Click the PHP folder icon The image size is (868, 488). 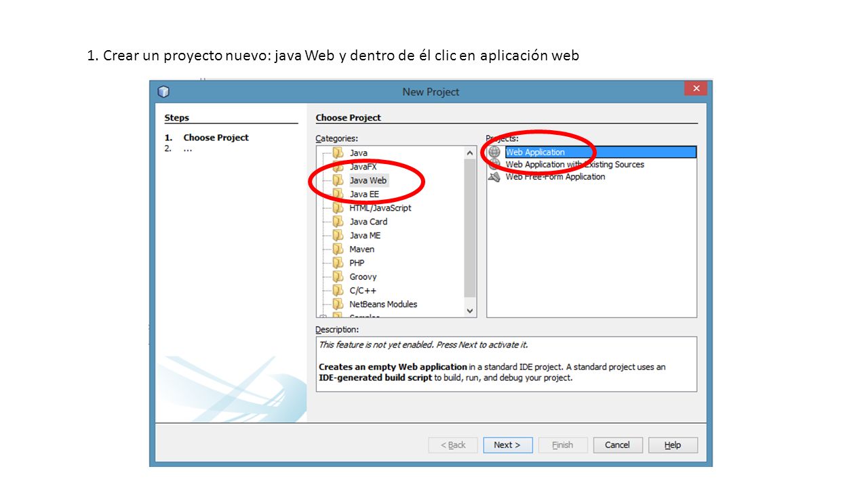point(338,263)
